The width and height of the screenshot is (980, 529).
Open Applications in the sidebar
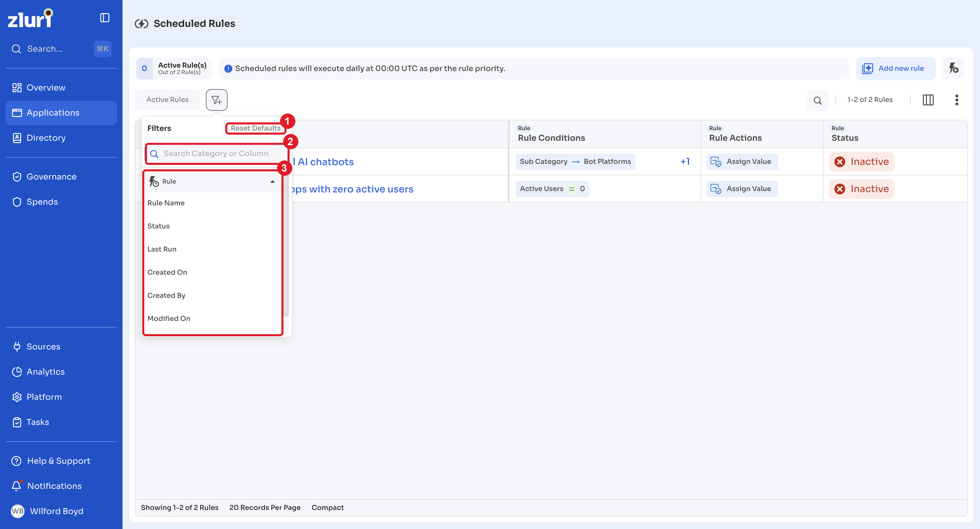[x=61, y=113]
